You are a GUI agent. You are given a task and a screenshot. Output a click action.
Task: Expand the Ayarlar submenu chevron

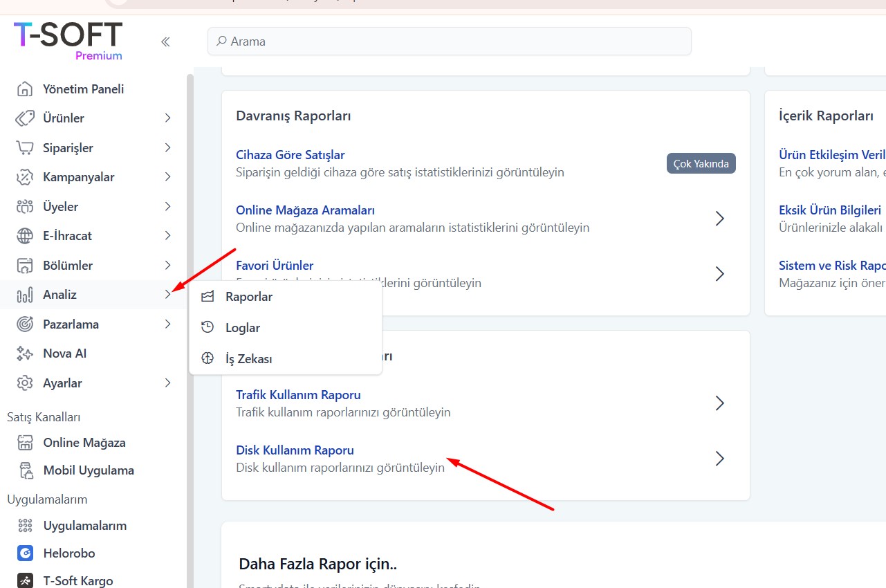167,383
